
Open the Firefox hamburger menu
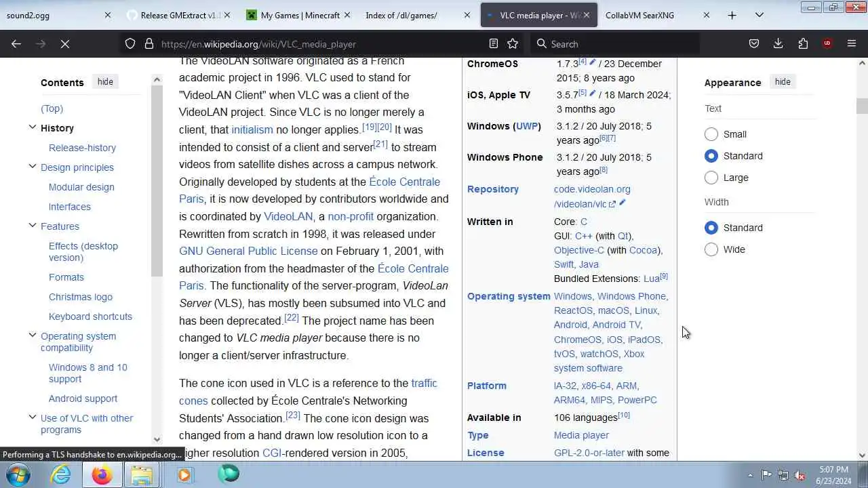[x=852, y=43]
